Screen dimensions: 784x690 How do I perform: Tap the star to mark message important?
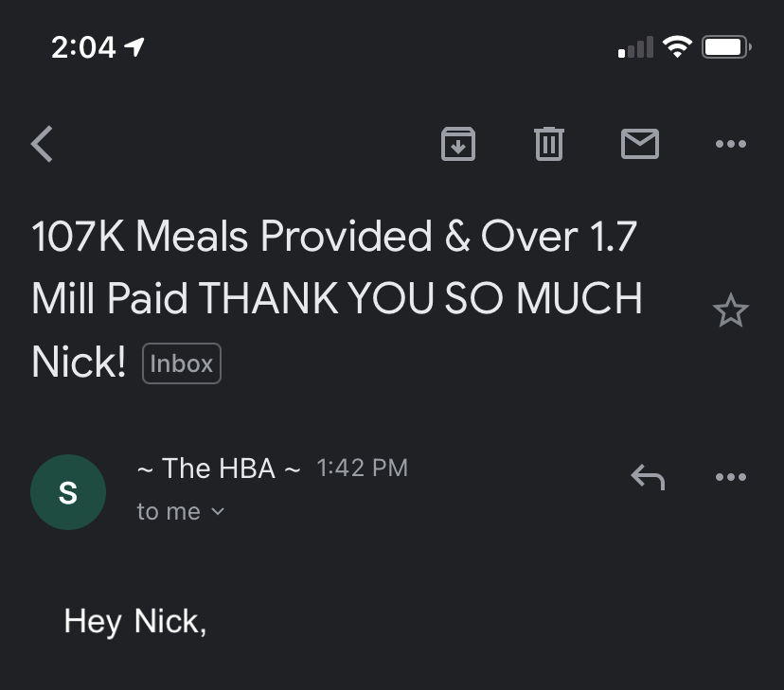pyautogui.click(x=731, y=310)
